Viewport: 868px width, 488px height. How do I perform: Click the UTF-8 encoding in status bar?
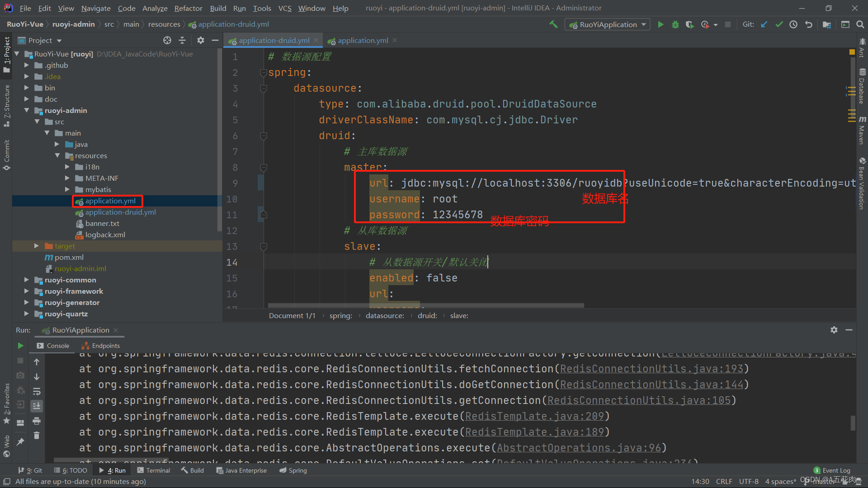(x=749, y=482)
